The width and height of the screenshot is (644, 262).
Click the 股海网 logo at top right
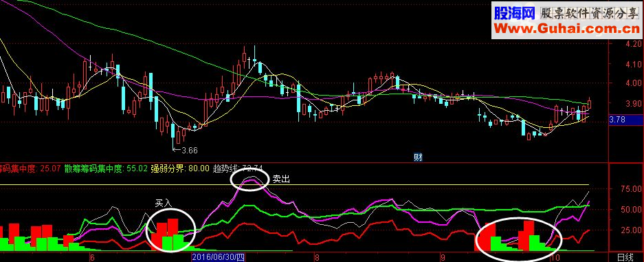point(515,13)
